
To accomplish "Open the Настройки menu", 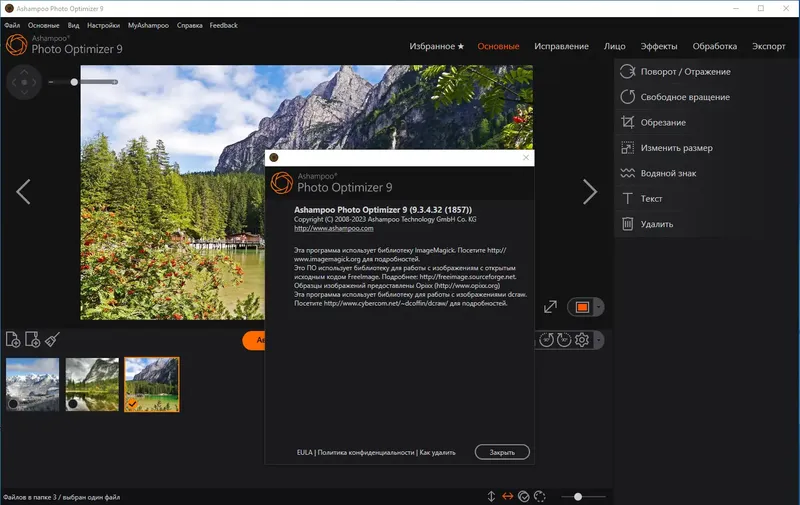I will point(104,26).
